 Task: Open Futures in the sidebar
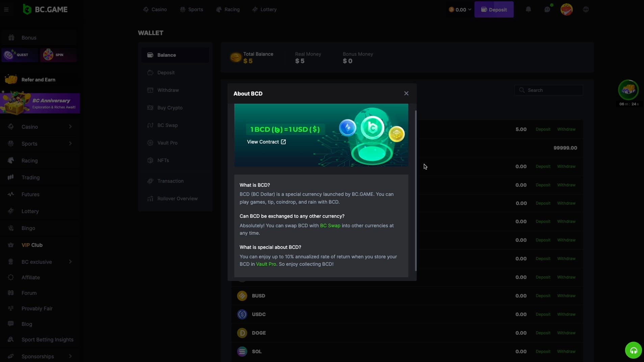click(40, 195)
